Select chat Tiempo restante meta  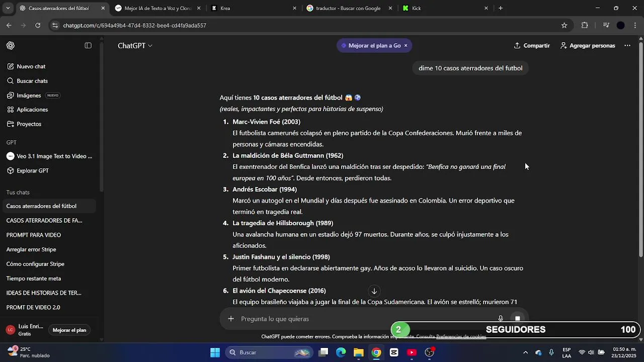pos(34,279)
